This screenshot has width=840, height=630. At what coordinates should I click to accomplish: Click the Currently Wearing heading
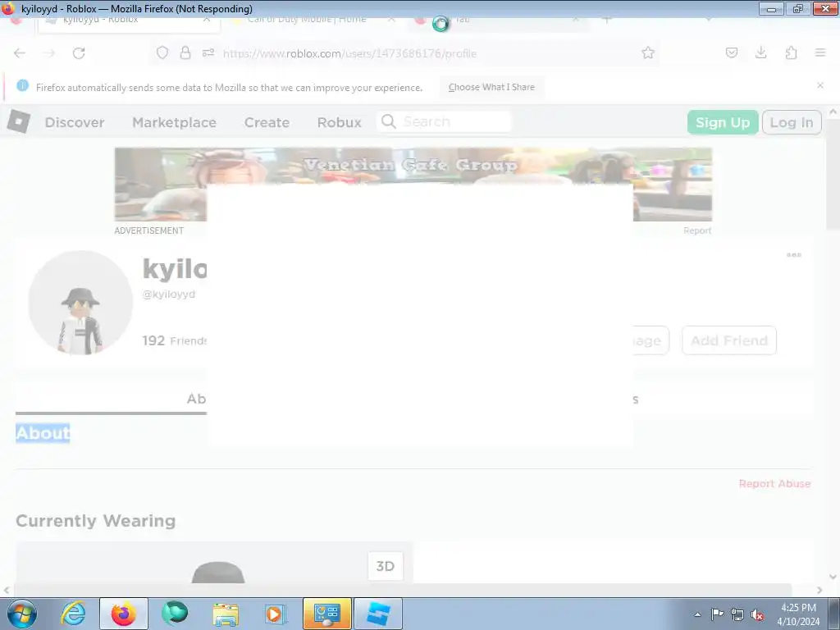[x=95, y=521]
